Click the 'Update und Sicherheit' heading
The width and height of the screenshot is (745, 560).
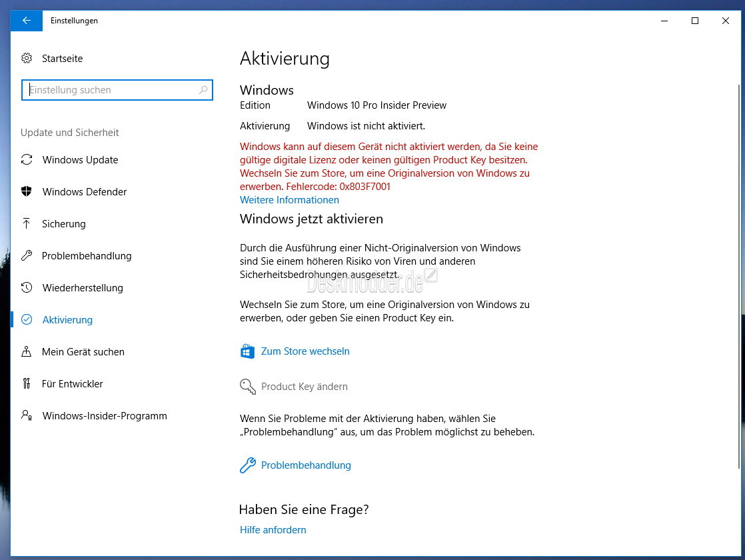point(70,133)
